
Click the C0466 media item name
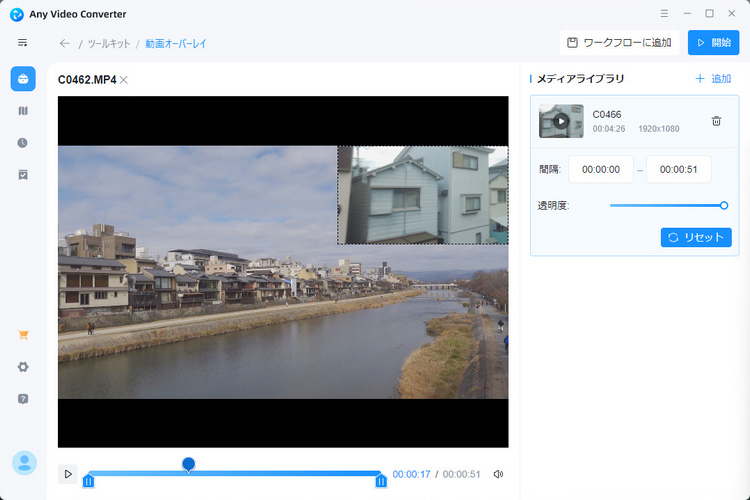pos(607,114)
